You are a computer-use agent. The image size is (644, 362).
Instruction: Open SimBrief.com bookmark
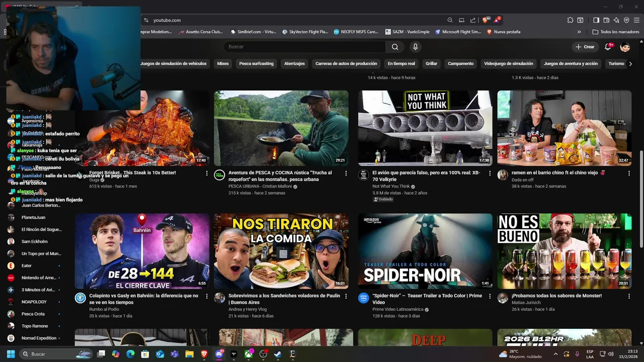[x=253, y=32]
